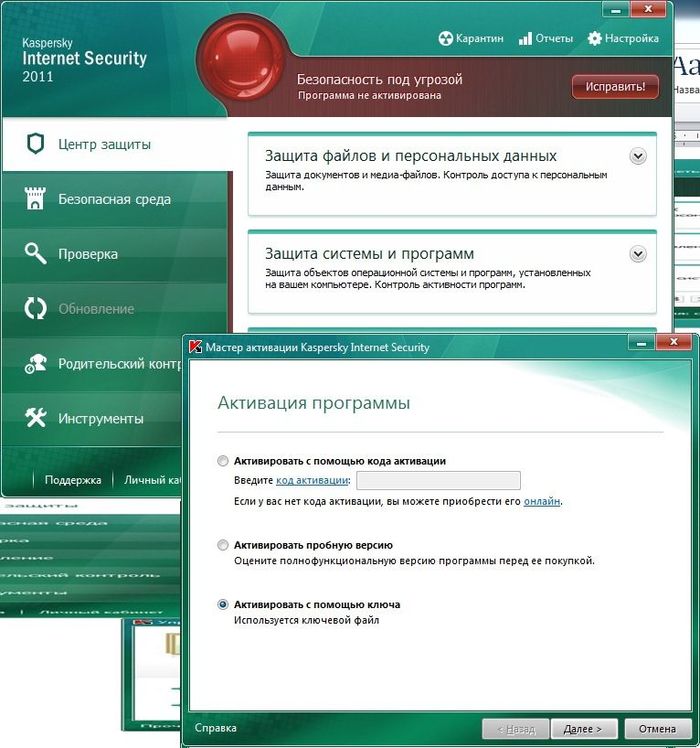The height and width of the screenshot is (748, 700).
Task: Click the Отмена button in wizard
Action: click(x=657, y=729)
